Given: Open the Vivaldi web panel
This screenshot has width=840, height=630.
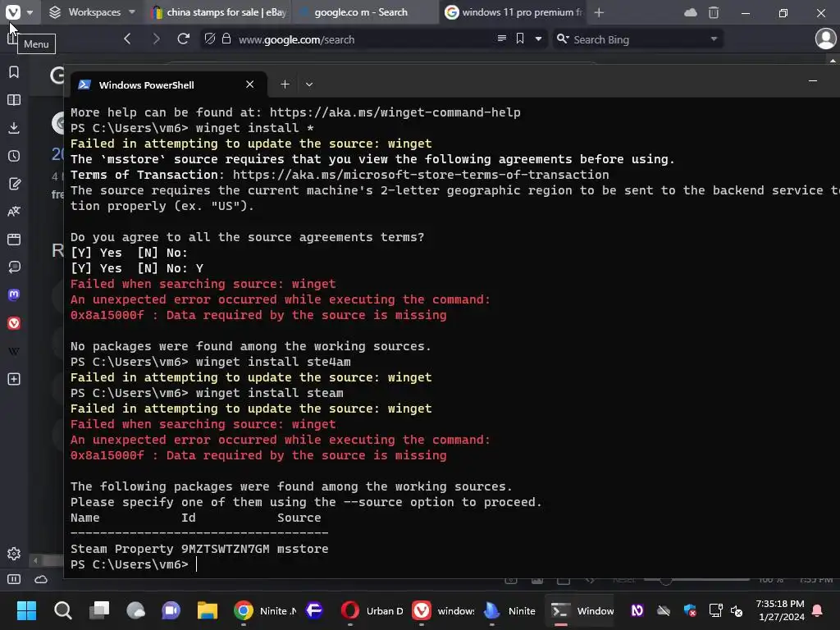Looking at the screenshot, I should coord(14,323).
